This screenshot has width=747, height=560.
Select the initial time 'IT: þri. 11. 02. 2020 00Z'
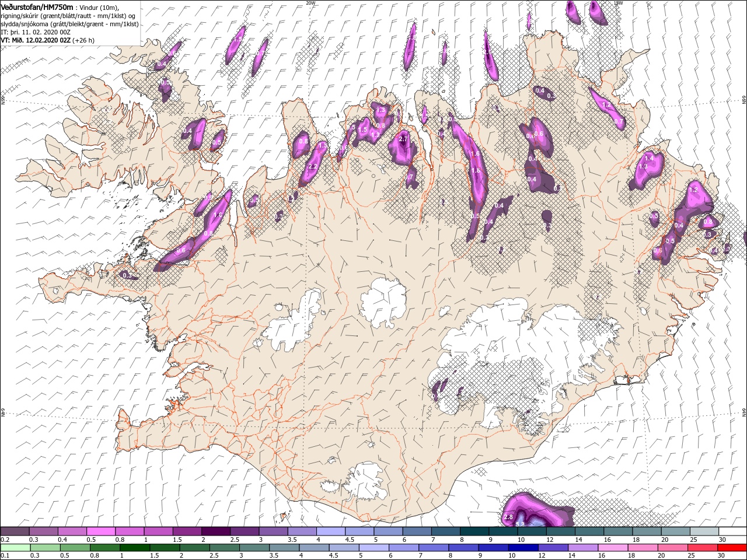click(34, 32)
